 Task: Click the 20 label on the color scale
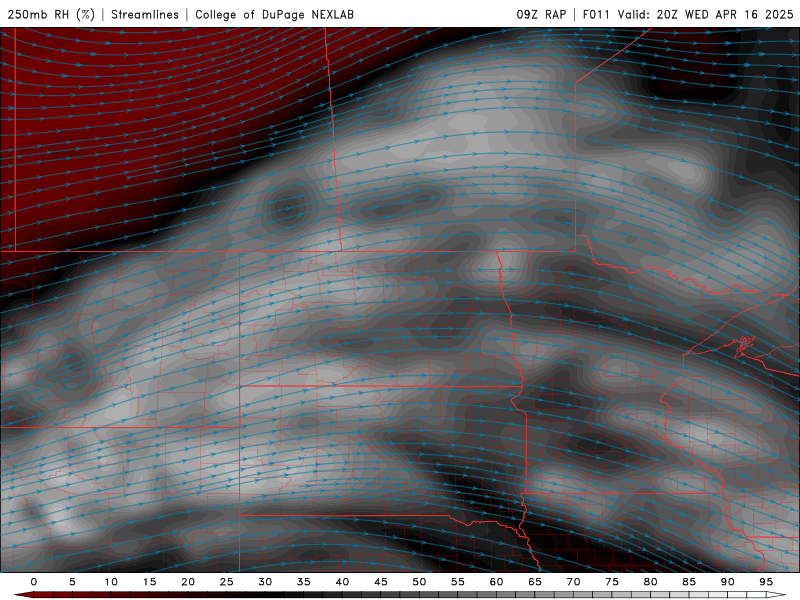tap(188, 582)
